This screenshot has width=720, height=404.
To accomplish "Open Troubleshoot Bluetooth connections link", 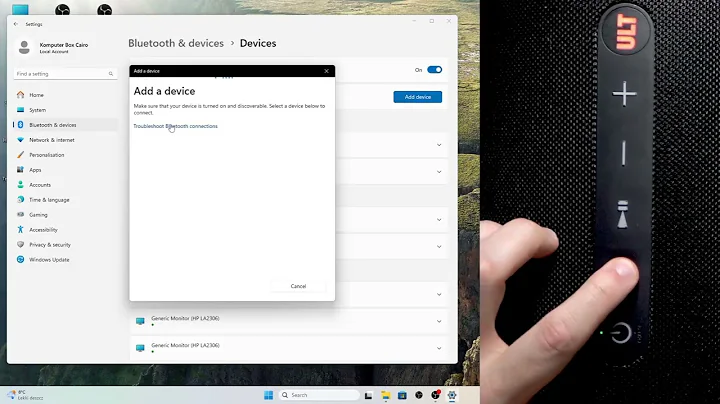I will [x=175, y=126].
